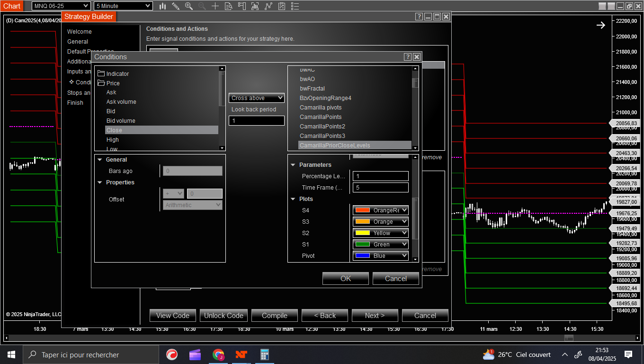Open the S1 Green color dropdown
This screenshot has width=644, height=364.
pyautogui.click(x=381, y=244)
